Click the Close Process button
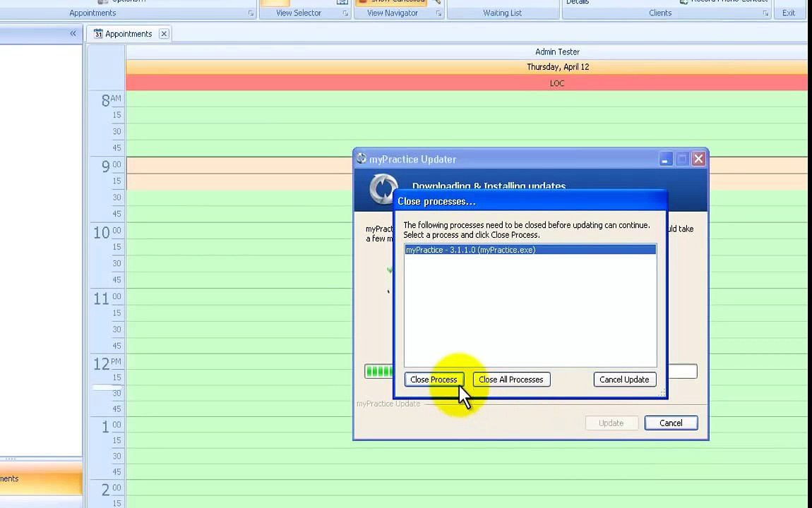The image size is (812, 508). pyautogui.click(x=434, y=380)
